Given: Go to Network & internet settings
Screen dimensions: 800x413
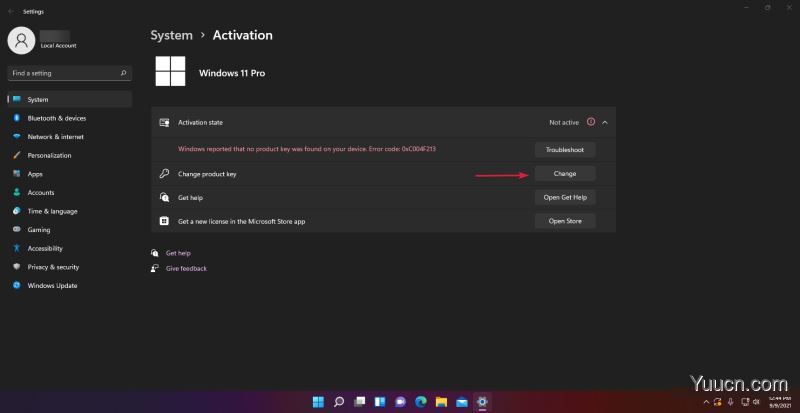Looking at the screenshot, I should 55,136.
